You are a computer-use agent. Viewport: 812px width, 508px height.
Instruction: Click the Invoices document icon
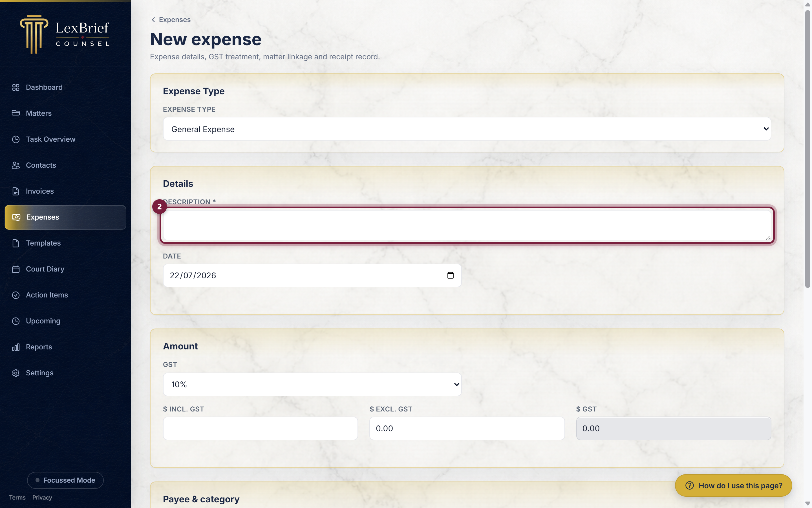pos(16,191)
